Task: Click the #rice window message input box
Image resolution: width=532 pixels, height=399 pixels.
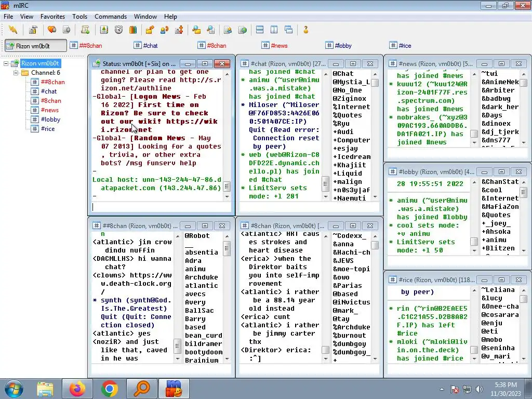Action: [457, 369]
